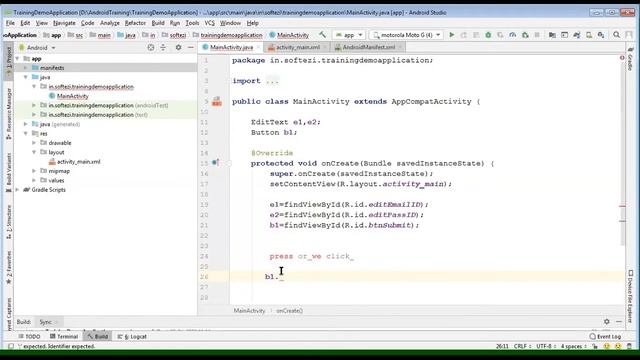Open Device File Explorer side tab

coord(630,296)
